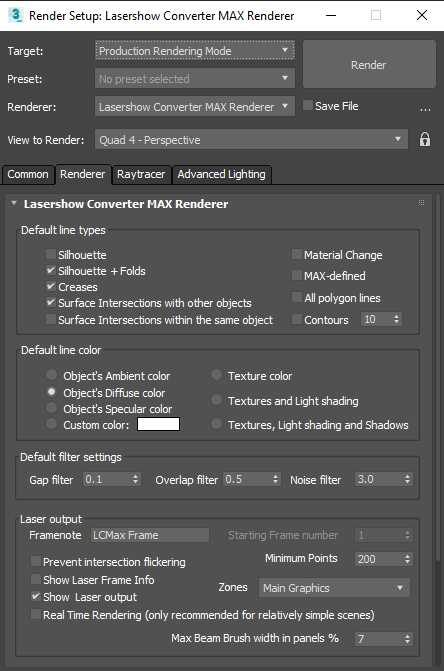Enable Real Time Rendering option

click(x=36, y=615)
